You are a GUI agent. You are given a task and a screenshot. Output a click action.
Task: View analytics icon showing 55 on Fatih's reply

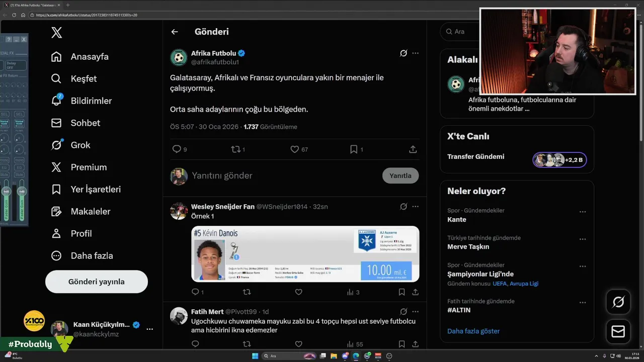pyautogui.click(x=350, y=344)
